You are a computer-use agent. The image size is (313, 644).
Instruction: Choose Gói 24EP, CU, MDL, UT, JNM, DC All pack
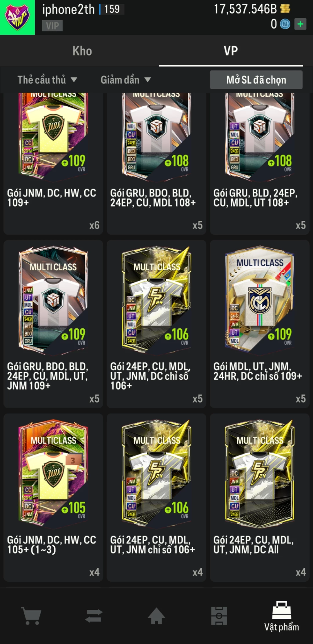(260, 498)
